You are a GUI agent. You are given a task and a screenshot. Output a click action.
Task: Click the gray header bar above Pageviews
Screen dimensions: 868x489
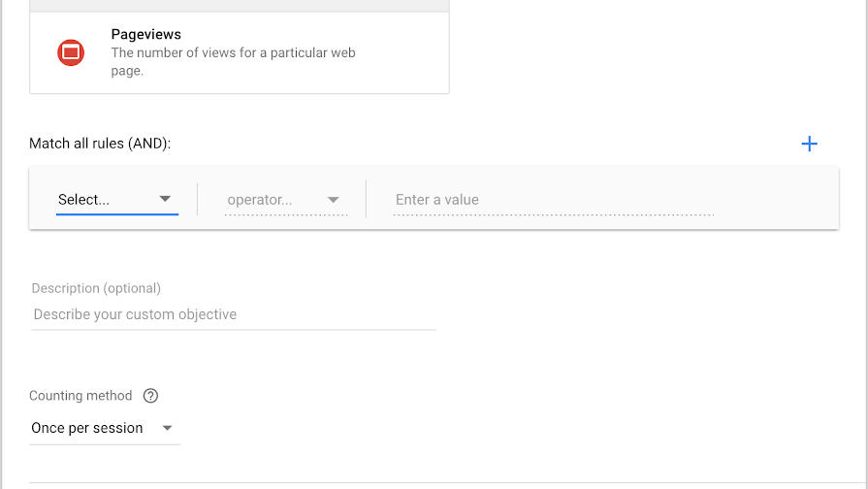click(x=240, y=5)
